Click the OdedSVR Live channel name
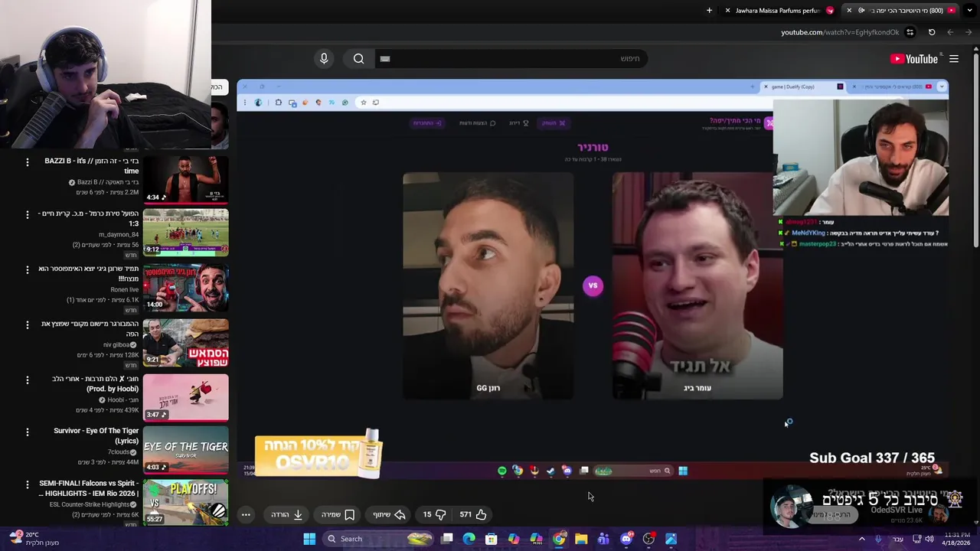This screenshot has width=980, height=551. pyautogui.click(x=896, y=510)
